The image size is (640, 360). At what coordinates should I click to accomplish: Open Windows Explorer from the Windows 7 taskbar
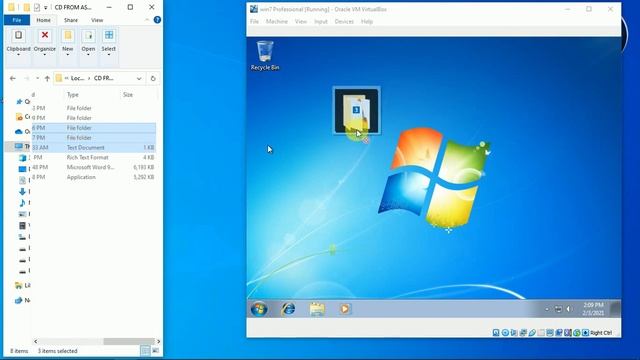pos(317,309)
